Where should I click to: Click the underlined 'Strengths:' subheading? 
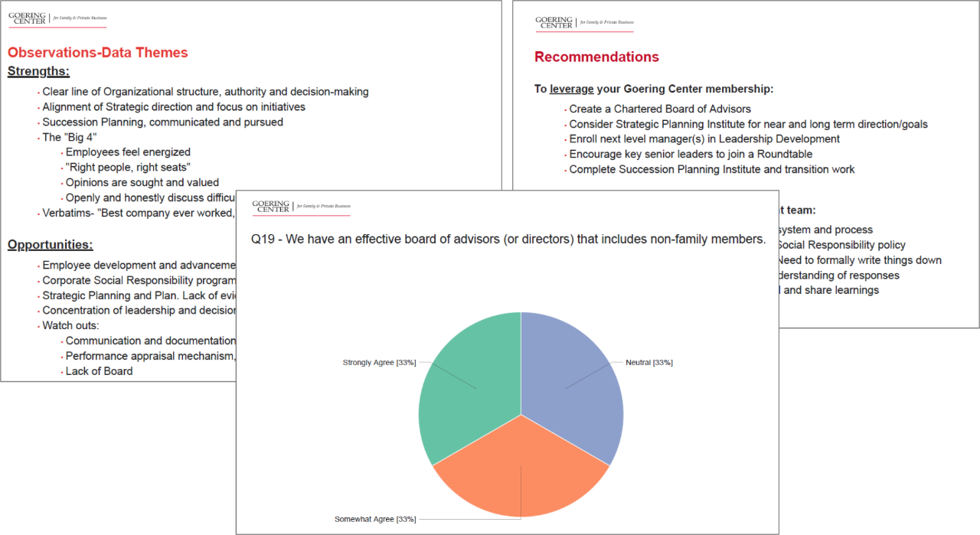[x=38, y=72]
